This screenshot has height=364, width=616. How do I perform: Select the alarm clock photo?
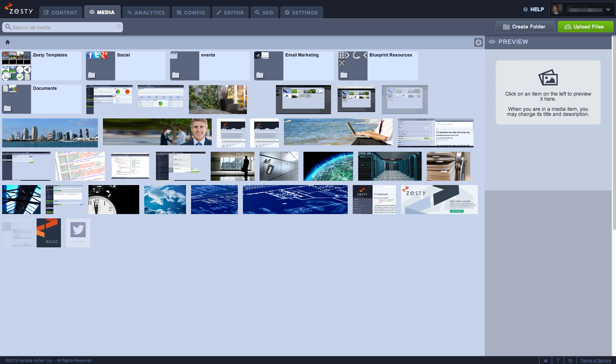tap(114, 200)
